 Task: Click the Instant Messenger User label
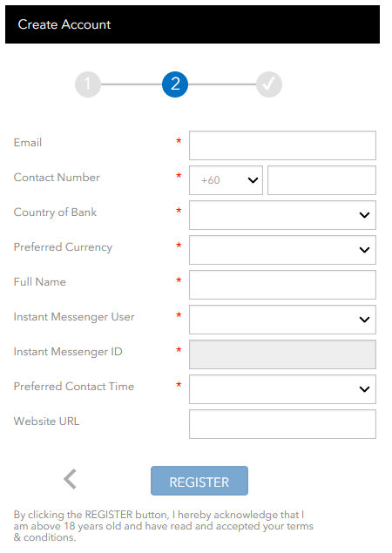pyautogui.click(x=74, y=317)
